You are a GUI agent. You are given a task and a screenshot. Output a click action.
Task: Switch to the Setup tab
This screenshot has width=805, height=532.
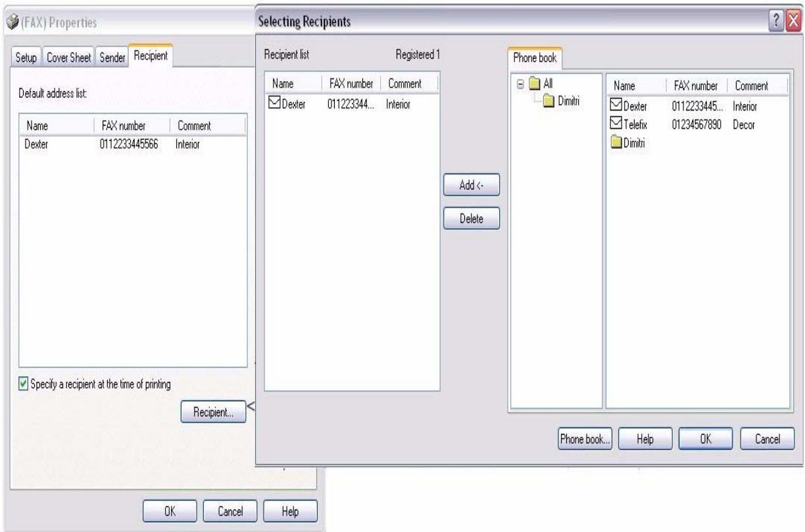[27, 58]
